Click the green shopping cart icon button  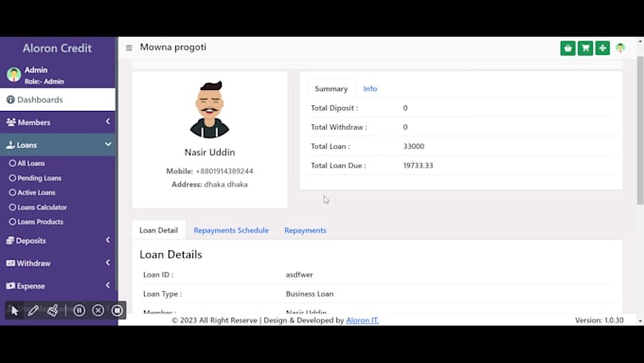[585, 48]
